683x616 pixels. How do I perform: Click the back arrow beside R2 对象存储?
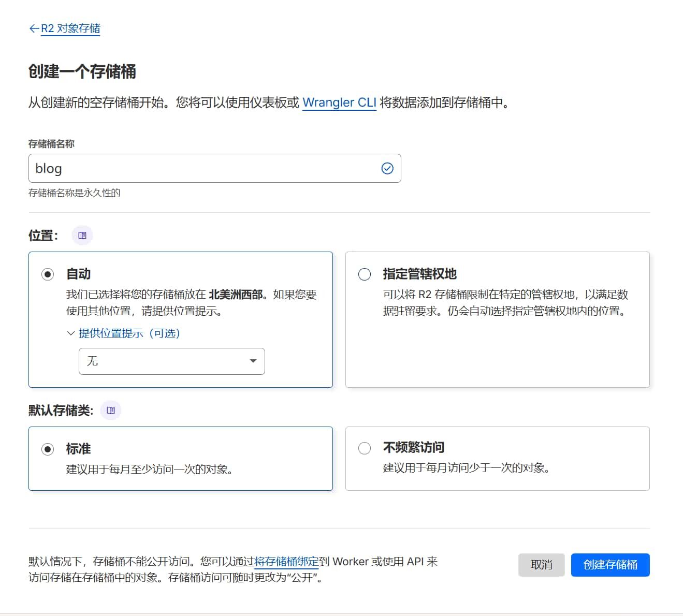(34, 28)
